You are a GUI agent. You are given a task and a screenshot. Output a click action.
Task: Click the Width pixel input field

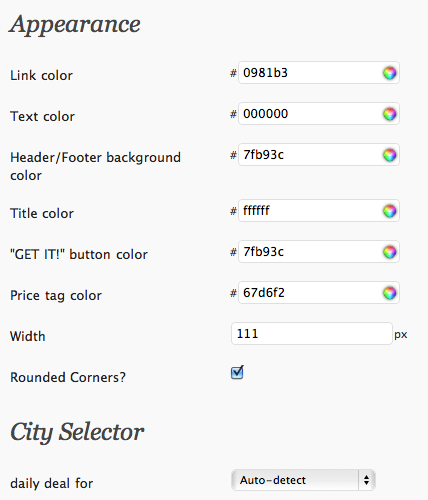coord(312,334)
